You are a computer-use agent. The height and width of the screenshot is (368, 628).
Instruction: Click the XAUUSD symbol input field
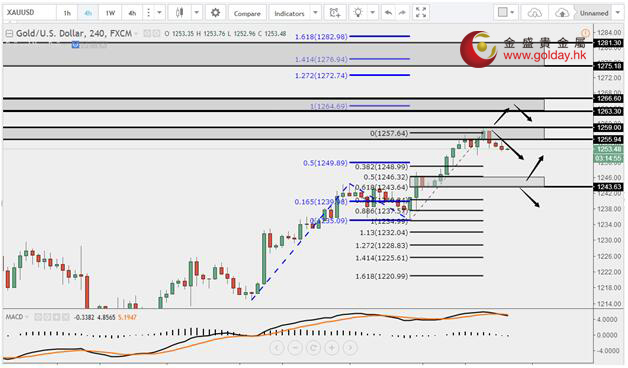(29, 13)
